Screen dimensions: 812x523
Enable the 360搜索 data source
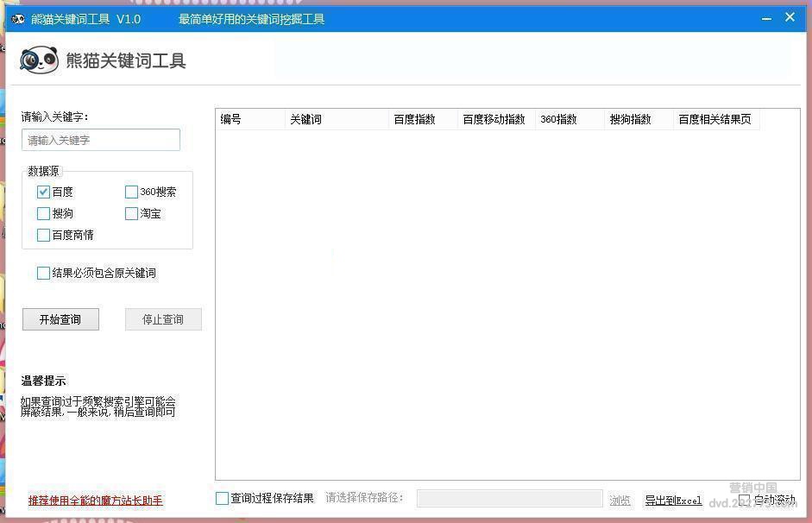[131, 192]
